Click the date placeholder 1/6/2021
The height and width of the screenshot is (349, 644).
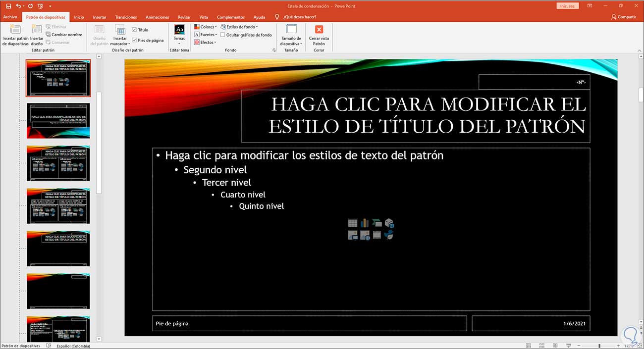point(531,323)
